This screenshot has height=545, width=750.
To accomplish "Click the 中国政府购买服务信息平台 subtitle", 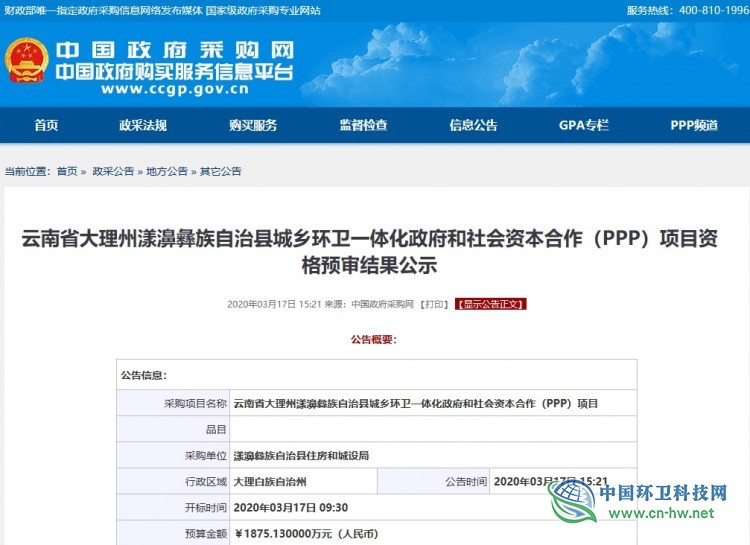I will tap(174, 72).
